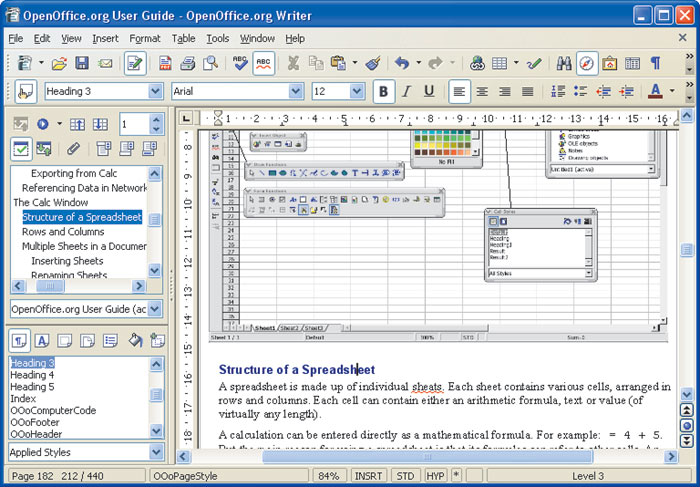Toggle Nonprinting Characters pilcrow button
This screenshot has height=487, width=700.
(655, 63)
